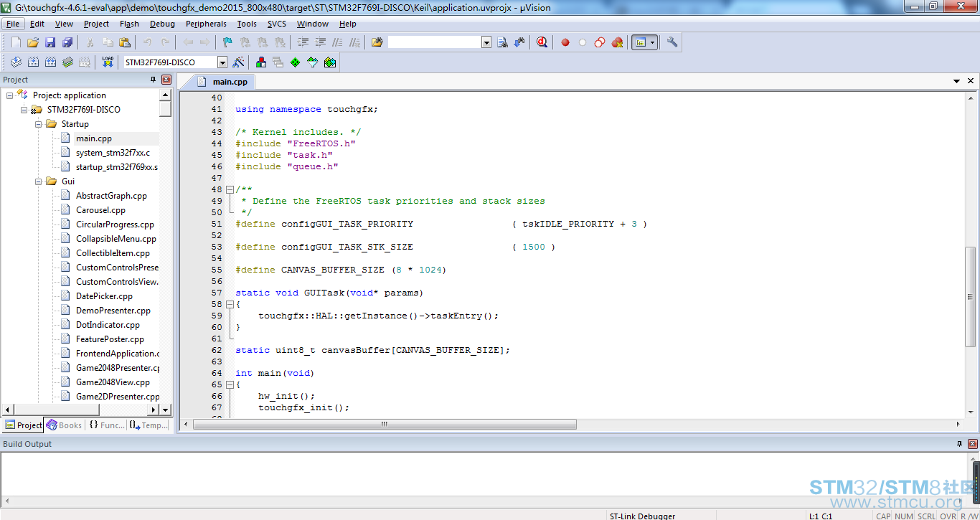Select Game2048View.cpp in the project tree
This screenshot has width=980, height=520.
coord(113,382)
